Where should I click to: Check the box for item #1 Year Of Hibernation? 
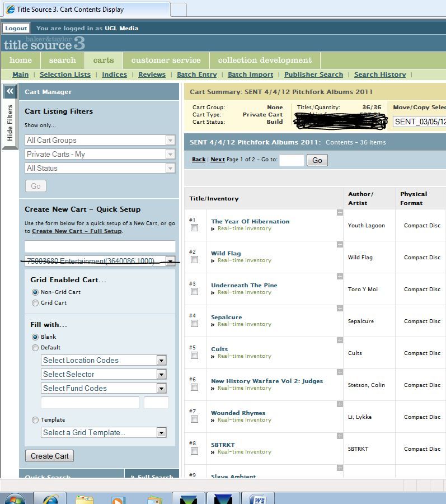194,228
